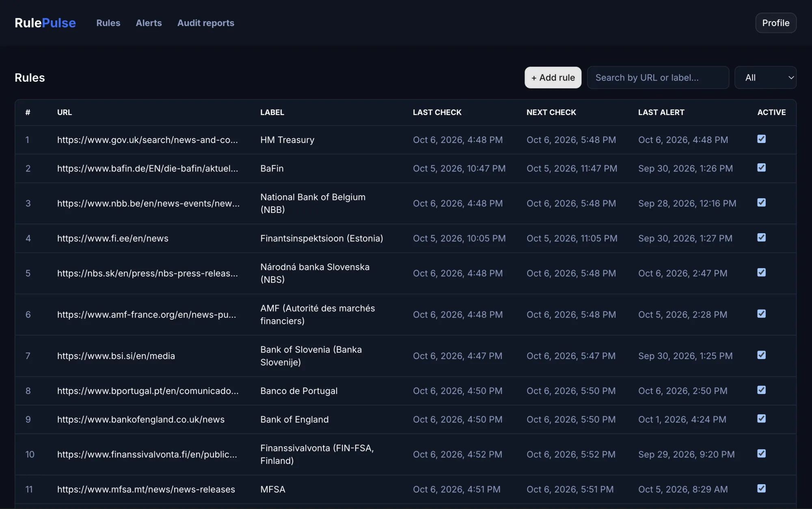This screenshot has height=509, width=812.
Task: Select the Banco de Portugal label
Action: [x=299, y=391]
